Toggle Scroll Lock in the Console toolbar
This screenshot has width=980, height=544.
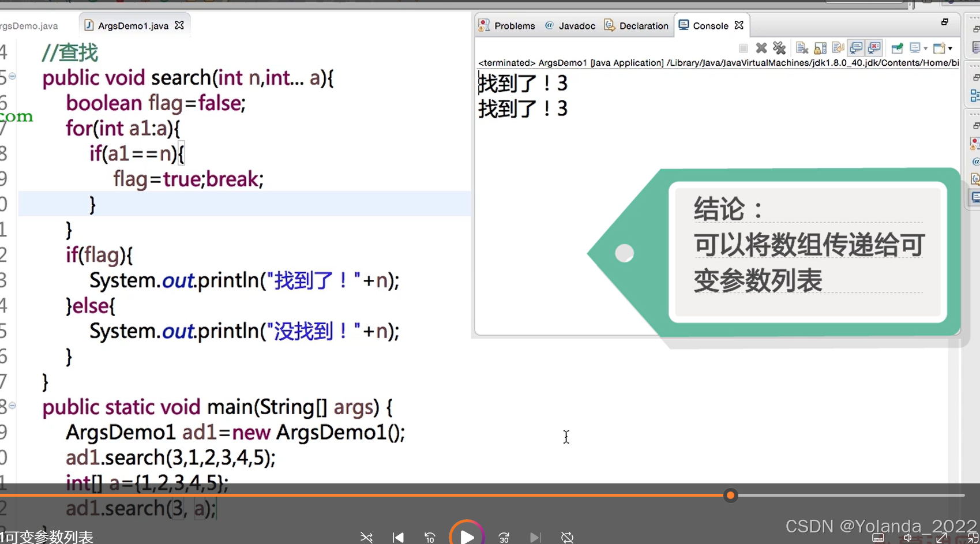click(x=820, y=48)
